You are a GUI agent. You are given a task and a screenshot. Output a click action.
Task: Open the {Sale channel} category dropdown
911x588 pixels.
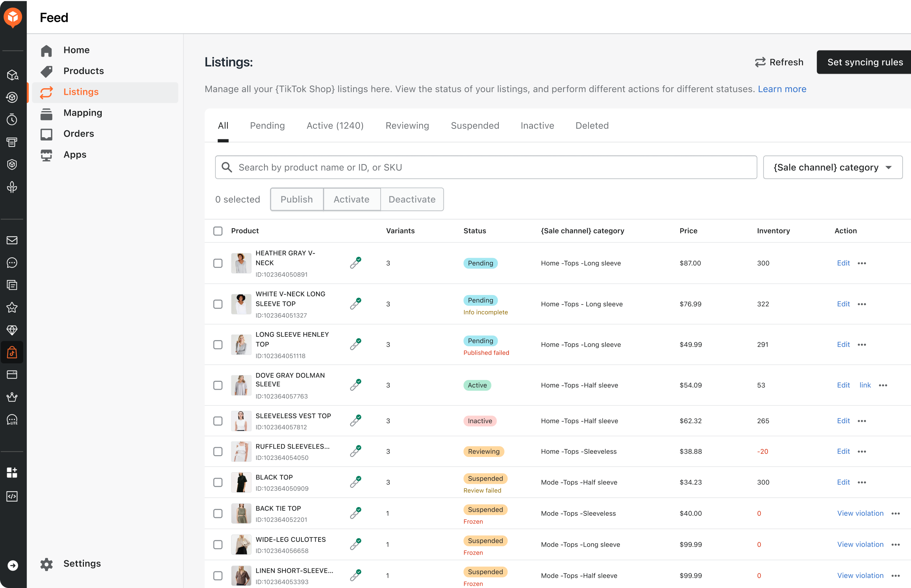tap(832, 167)
